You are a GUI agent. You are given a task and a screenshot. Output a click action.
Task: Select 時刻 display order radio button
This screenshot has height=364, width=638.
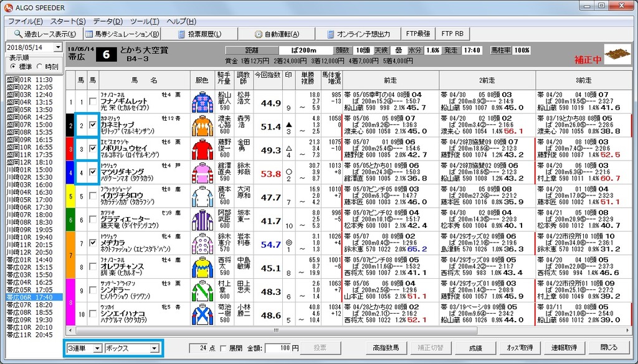[x=39, y=66]
